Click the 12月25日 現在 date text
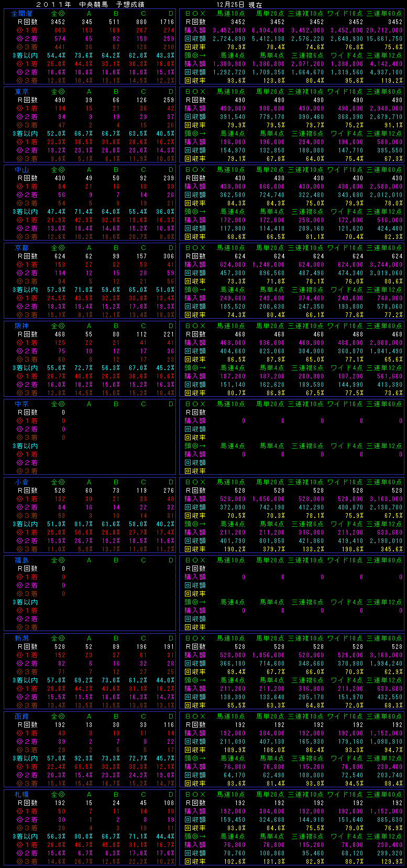The height and width of the screenshot is (868, 407). pyautogui.click(x=239, y=4)
